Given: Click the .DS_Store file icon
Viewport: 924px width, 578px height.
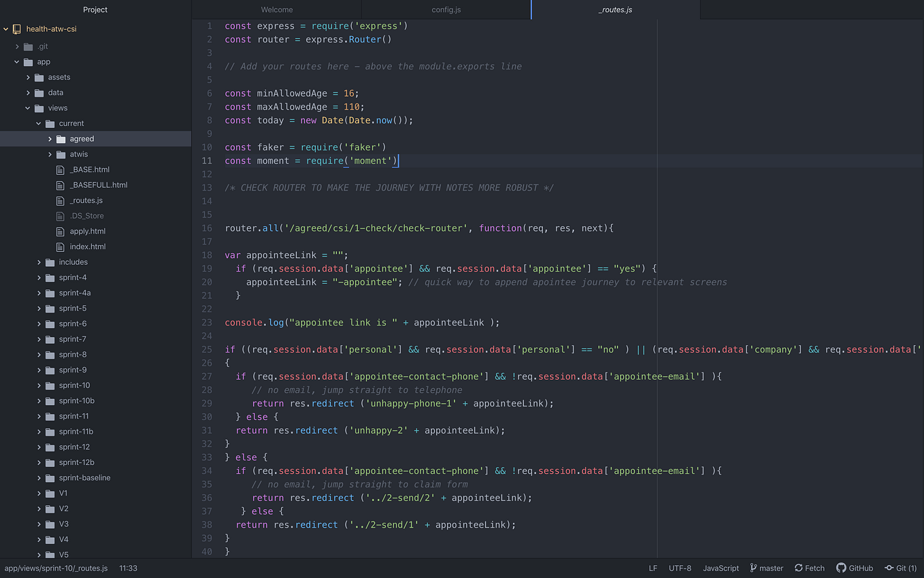Looking at the screenshot, I should [60, 215].
